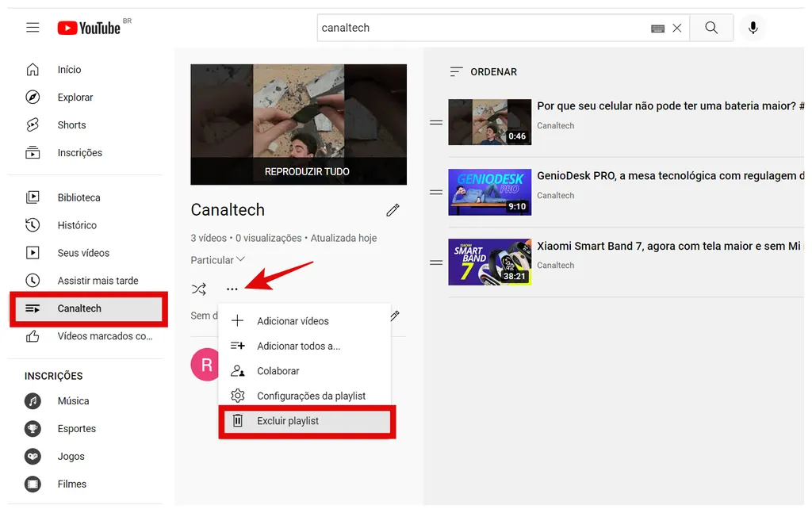Click Canaltech channel under battery video
Screen dimensions: 812x513
click(x=556, y=126)
